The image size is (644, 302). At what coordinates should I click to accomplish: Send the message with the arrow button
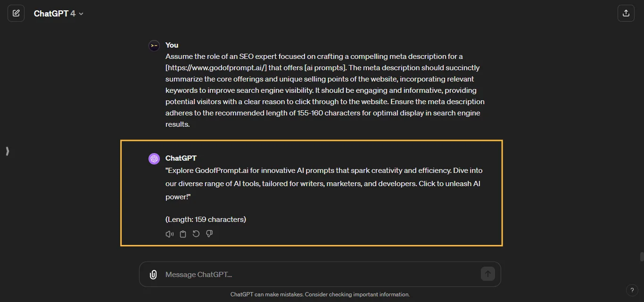[488, 274]
